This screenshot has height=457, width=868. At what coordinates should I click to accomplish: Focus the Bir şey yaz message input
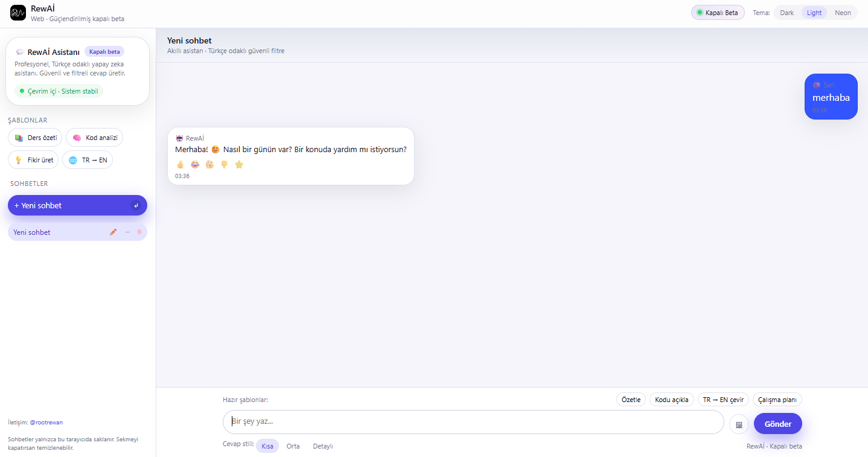point(473,422)
